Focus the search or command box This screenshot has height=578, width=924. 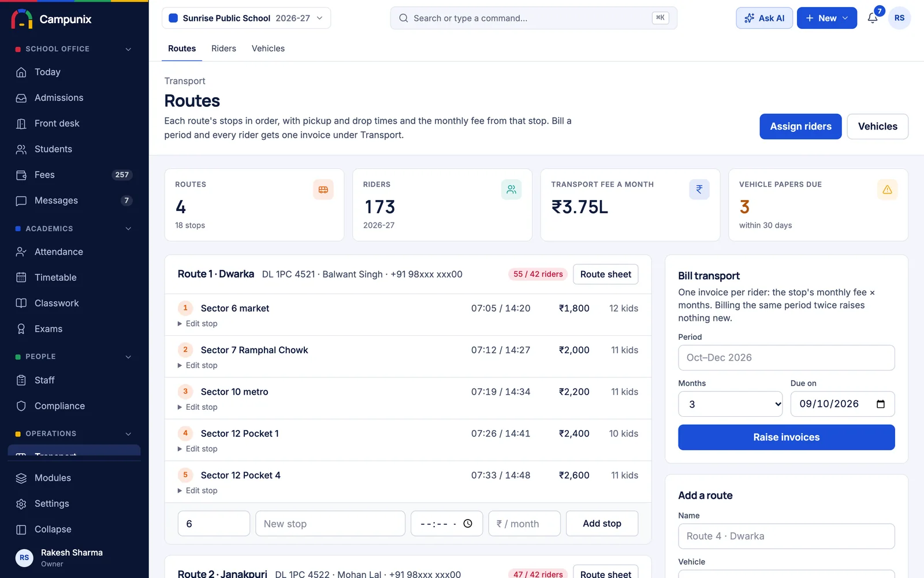533,18
